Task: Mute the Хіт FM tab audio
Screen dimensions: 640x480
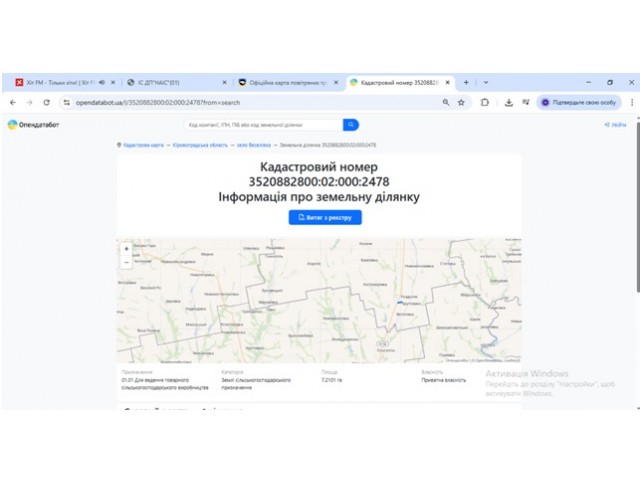Action: (x=102, y=82)
